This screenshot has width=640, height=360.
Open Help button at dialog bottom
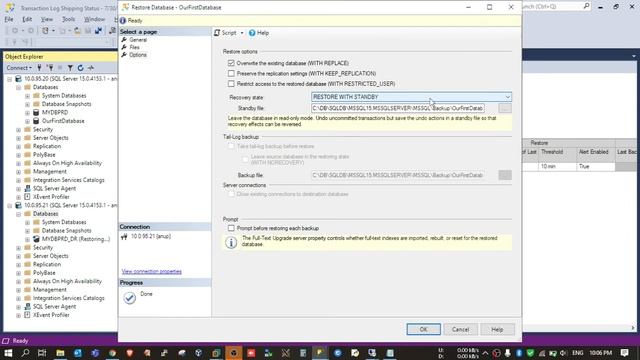497,329
